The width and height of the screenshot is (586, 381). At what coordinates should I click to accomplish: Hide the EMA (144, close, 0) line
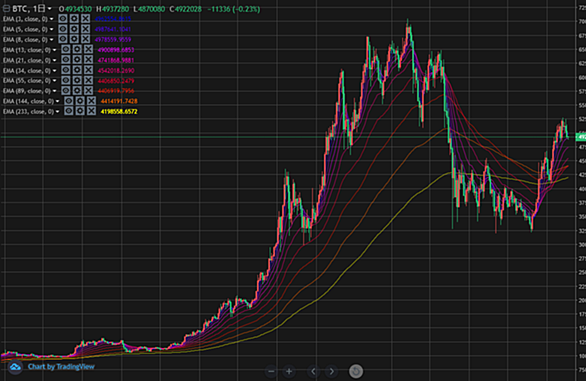tap(68, 101)
